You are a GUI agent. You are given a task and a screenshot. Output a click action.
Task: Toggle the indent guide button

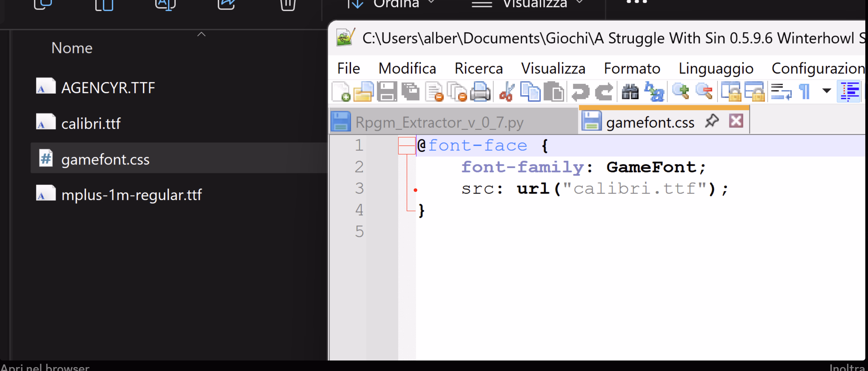coord(849,91)
